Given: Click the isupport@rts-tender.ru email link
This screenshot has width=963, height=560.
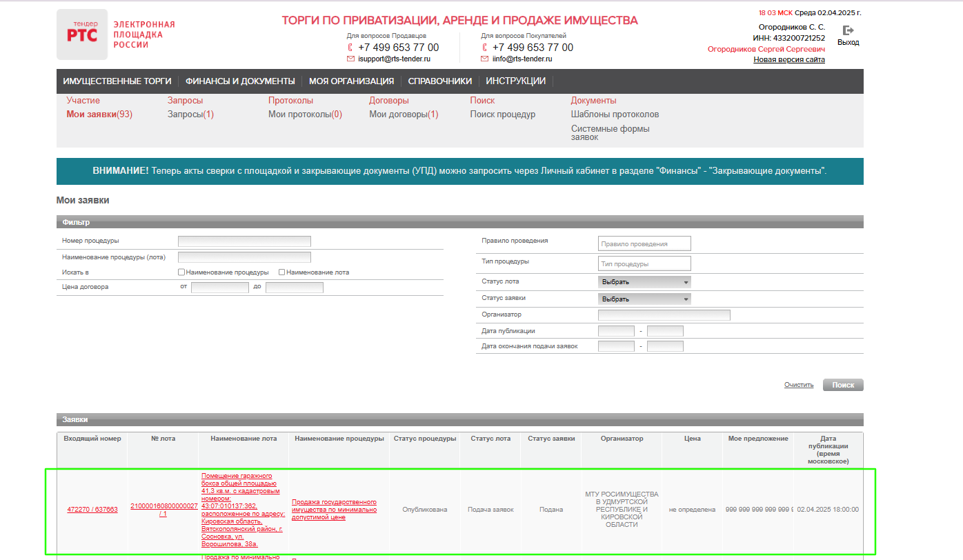Looking at the screenshot, I should click(394, 59).
